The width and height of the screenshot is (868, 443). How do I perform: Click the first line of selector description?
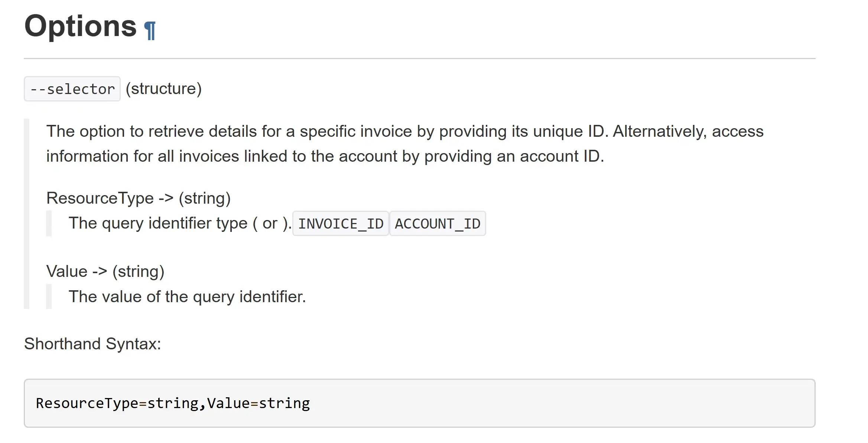(405, 132)
